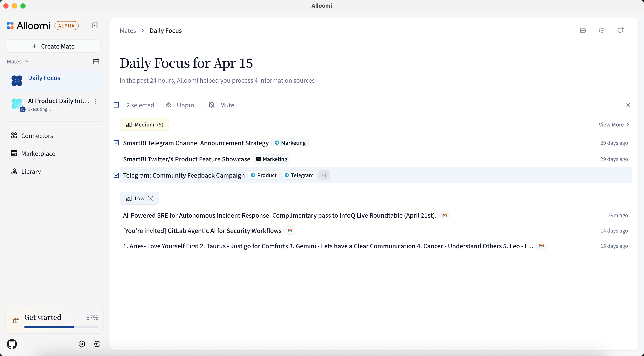Uncheck SmartBI Telegram Channel Announcement checkbox

[116, 143]
